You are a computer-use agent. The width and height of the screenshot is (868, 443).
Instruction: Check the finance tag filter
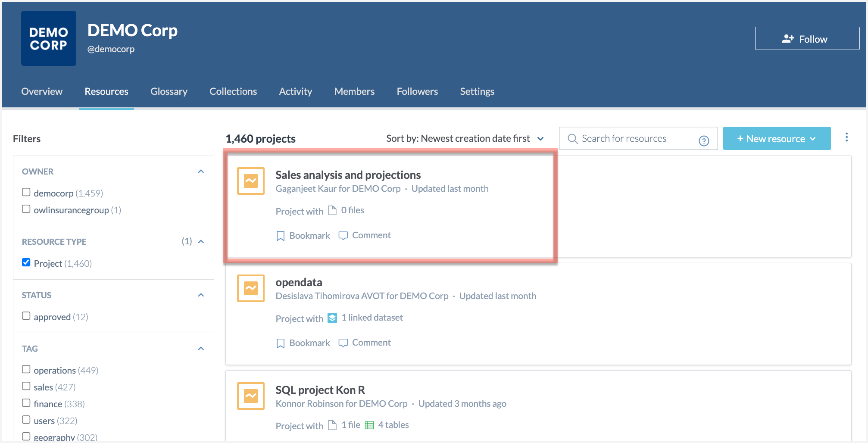(x=26, y=403)
